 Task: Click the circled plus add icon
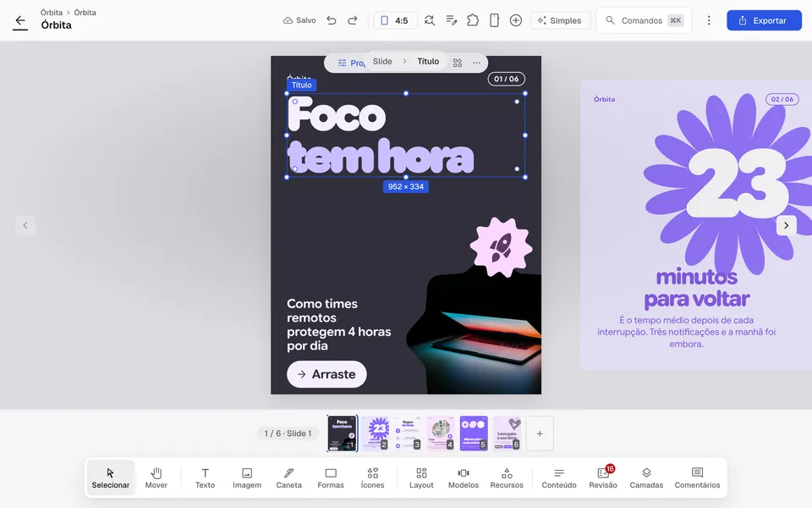click(x=516, y=20)
